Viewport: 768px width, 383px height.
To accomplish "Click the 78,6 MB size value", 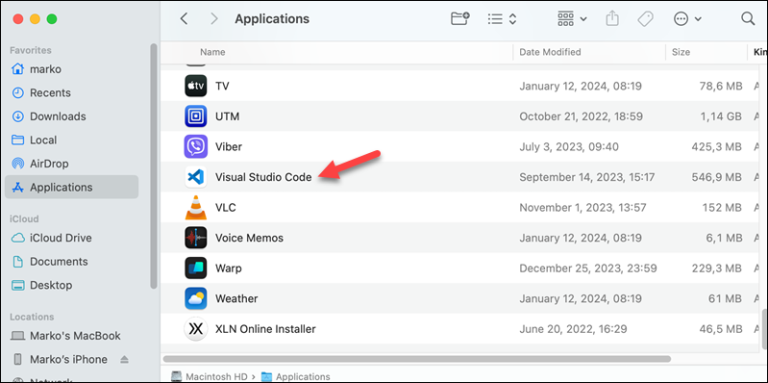I will [x=720, y=86].
